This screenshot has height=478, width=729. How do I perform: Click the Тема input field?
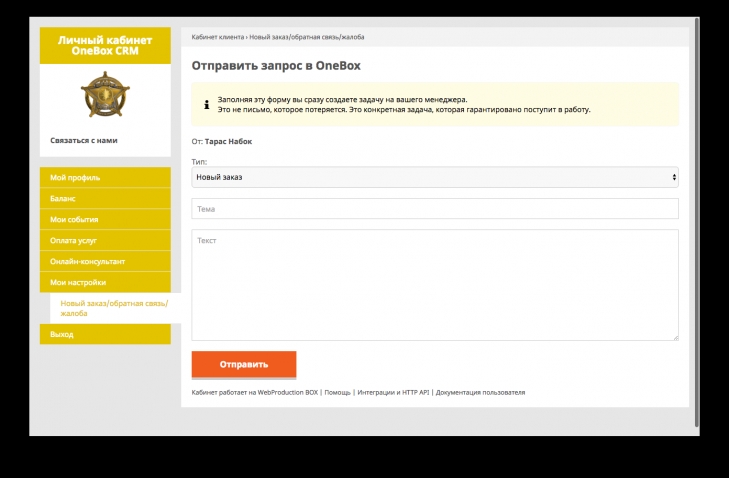point(434,209)
